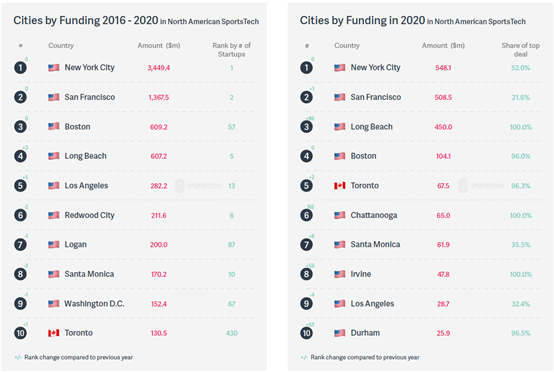
Task: Click the rank 10 badge next to Durham
Action: point(306,333)
